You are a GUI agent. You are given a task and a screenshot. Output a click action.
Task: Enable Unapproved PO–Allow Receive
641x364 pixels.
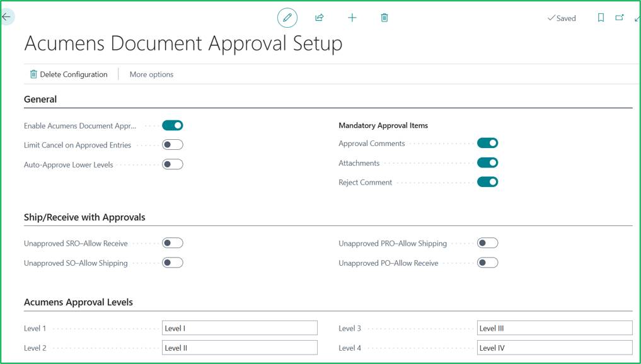pyautogui.click(x=487, y=263)
